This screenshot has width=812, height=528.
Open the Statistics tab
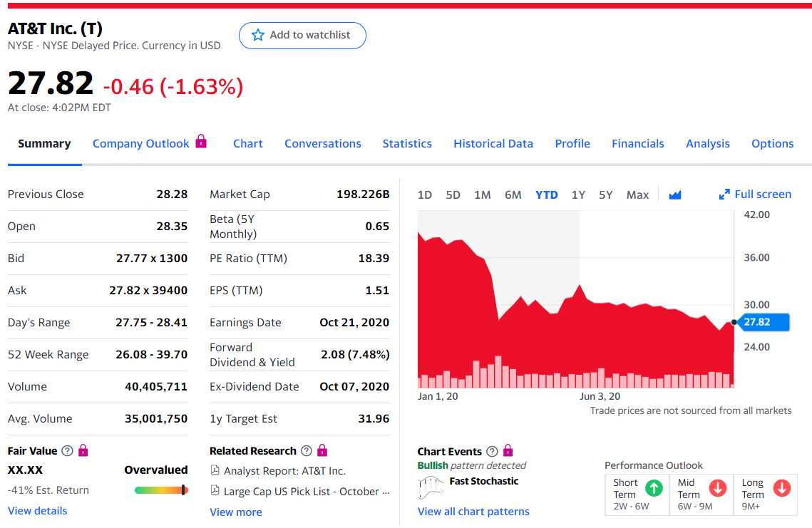tap(407, 144)
